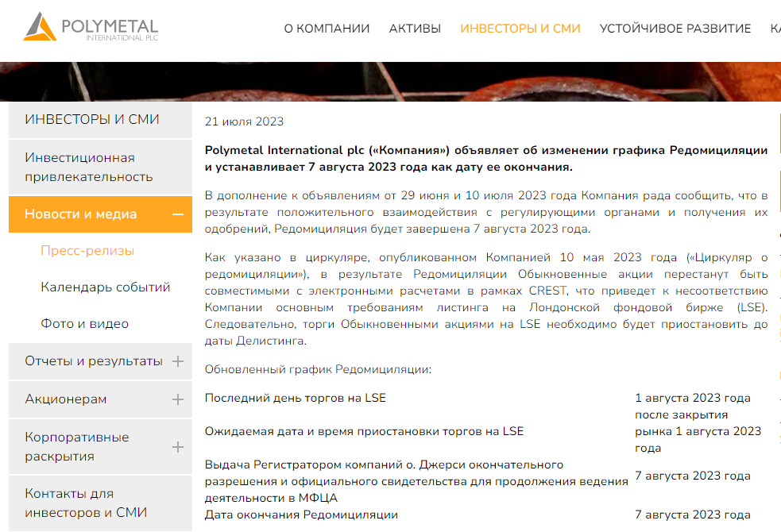This screenshot has height=532, width=781.
Task: Click Обновленный график Редомициляции text
Action: coord(318,369)
